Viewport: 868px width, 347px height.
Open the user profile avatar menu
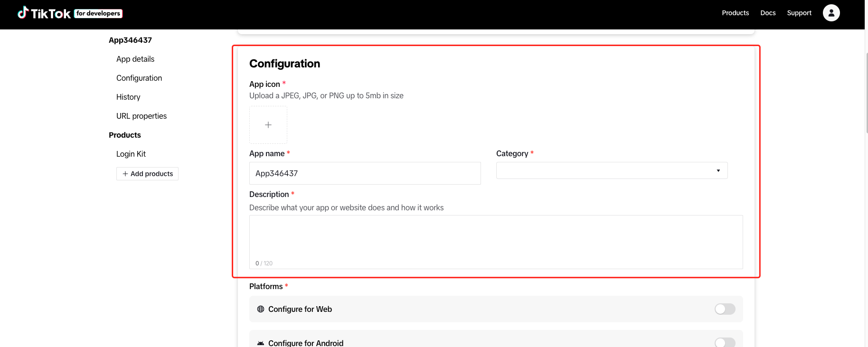(x=831, y=13)
